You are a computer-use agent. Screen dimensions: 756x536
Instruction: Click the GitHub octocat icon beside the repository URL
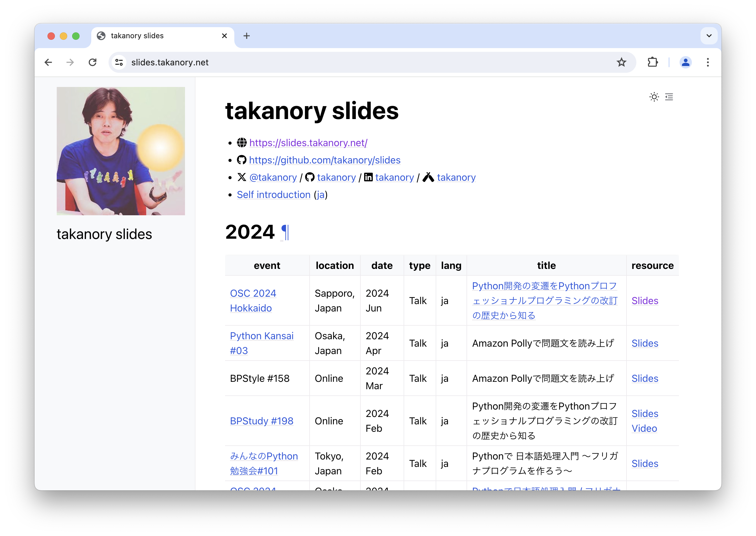(x=241, y=160)
